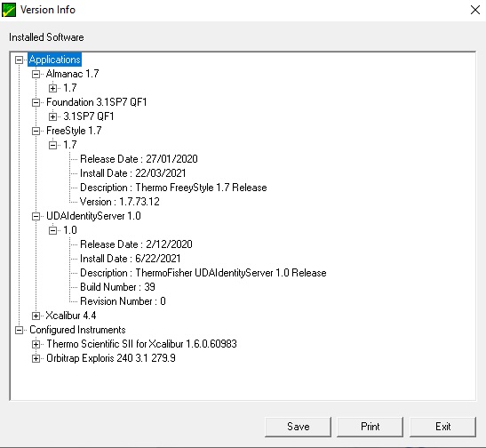Select the Xcalibur 4.4 tree item
Screen dimensions: 486x448
71,316
